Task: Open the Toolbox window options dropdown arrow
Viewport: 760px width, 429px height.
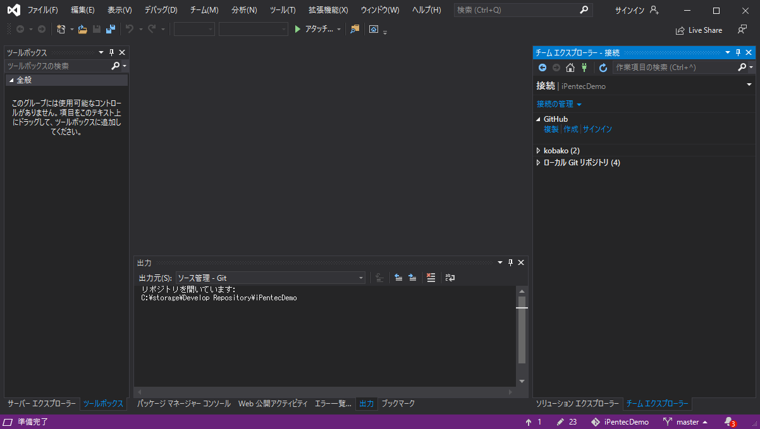Action: (101, 52)
